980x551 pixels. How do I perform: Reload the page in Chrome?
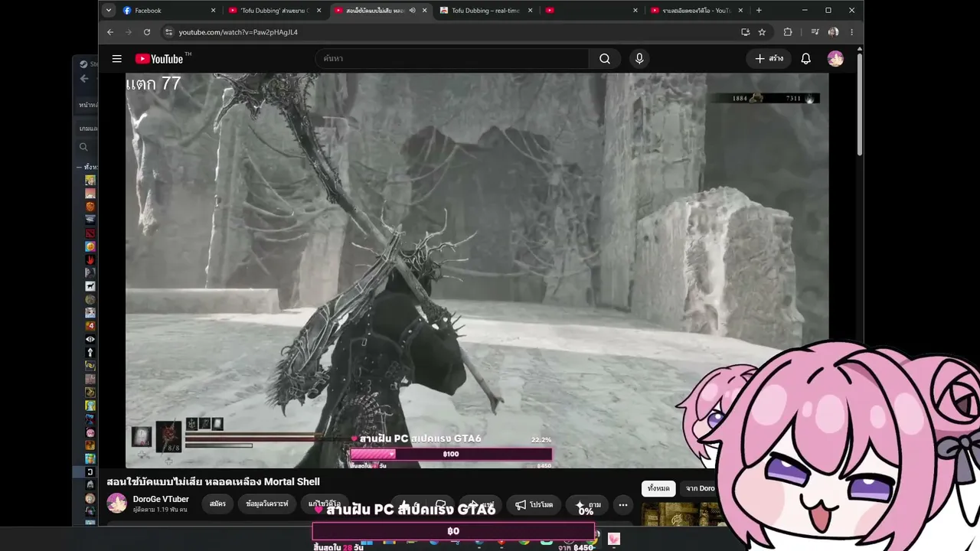pyautogui.click(x=147, y=32)
